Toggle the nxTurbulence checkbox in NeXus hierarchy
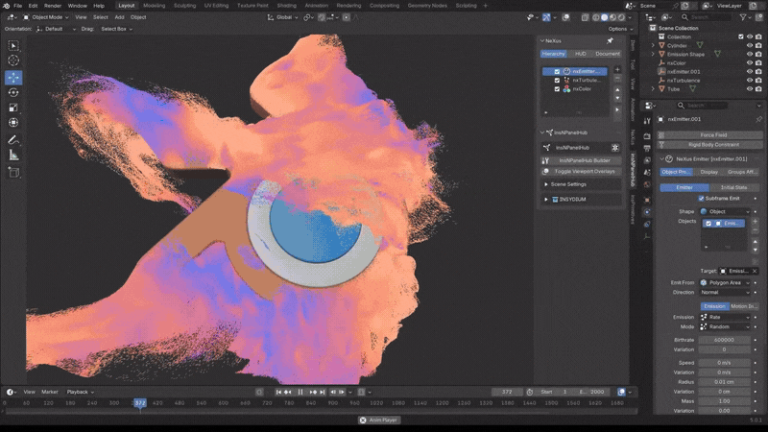This screenshot has height=432, width=768. (x=557, y=80)
